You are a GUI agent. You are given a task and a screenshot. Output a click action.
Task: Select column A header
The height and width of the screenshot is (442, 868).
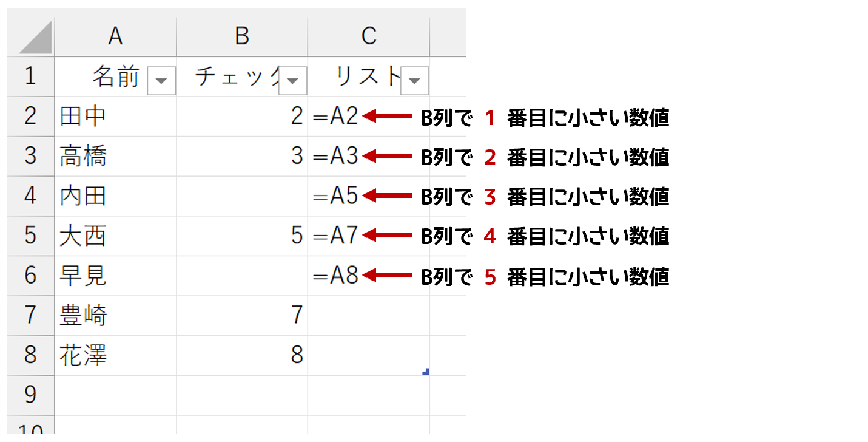pos(115,36)
